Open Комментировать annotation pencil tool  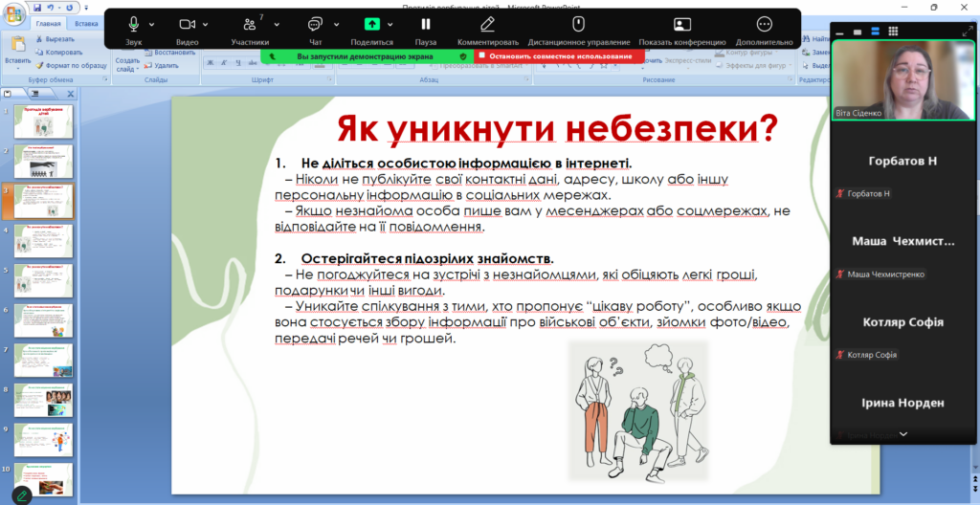tap(487, 24)
